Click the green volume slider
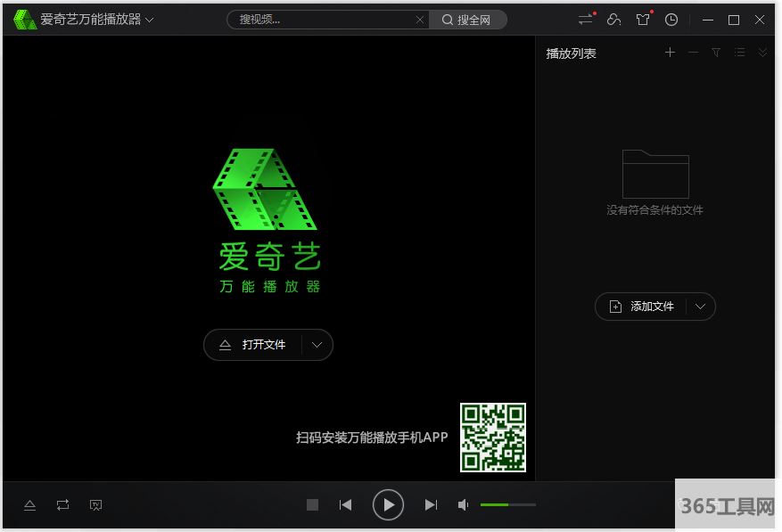The image size is (782, 532). 507,505
